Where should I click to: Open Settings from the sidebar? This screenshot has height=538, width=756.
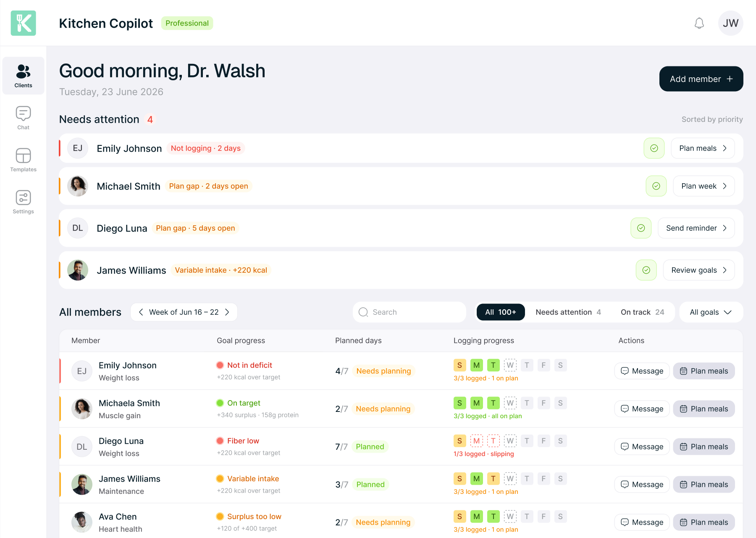pos(23,202)
